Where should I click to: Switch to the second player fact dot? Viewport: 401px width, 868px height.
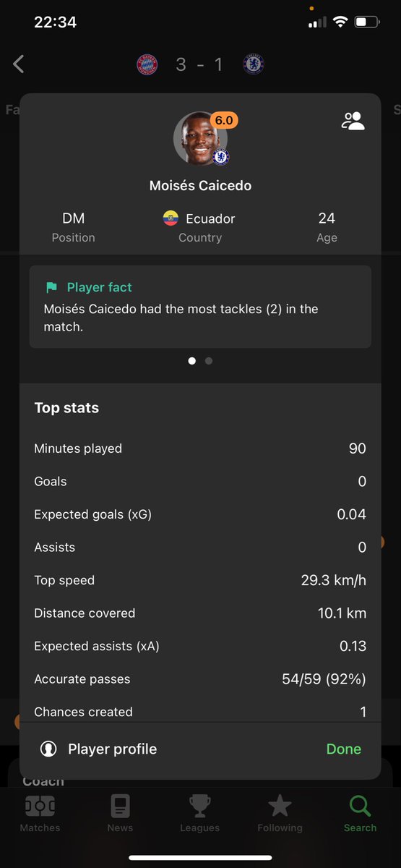[x=209, y=360]
